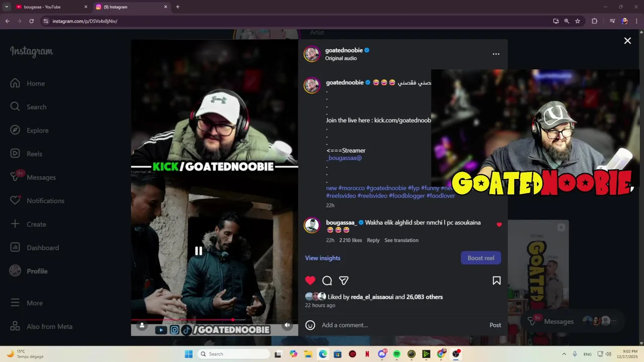The image size is (644, 362).
Task: Click Original audio under the username
Action: coord(341,58)
